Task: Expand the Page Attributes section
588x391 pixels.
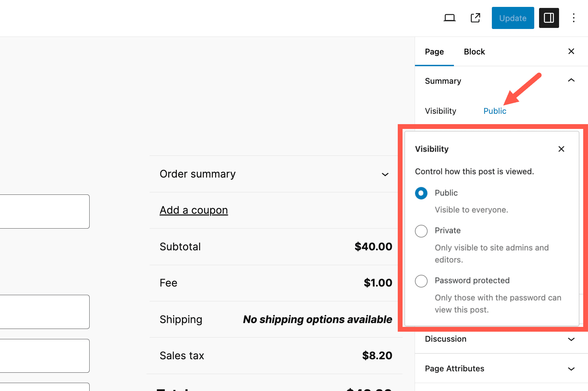Action: point(571,369)
